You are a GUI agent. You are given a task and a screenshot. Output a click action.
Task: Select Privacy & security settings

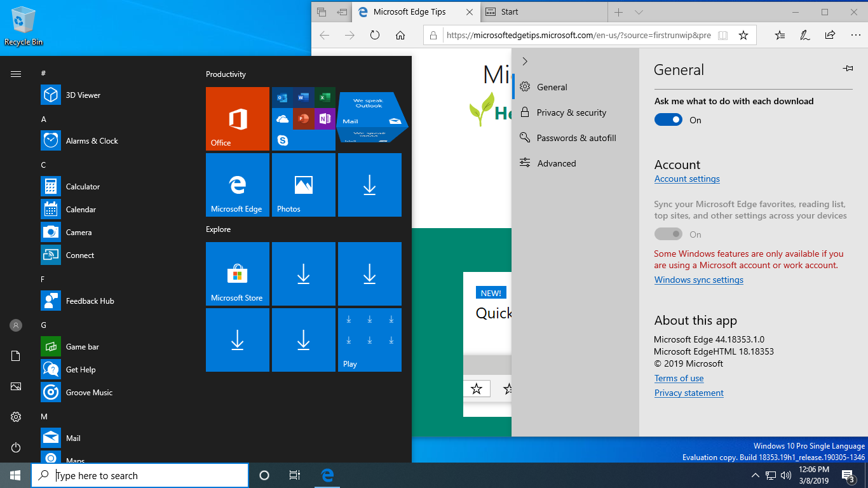(x=576, y=112)
